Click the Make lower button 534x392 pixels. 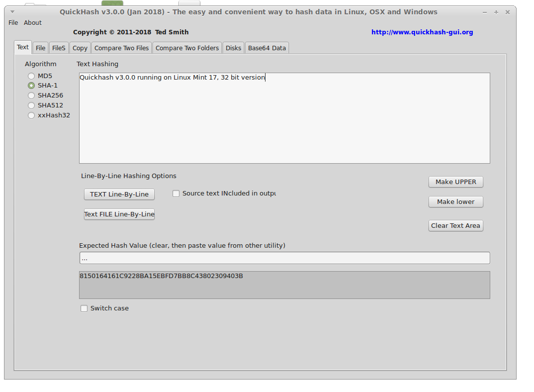point(455,201)
